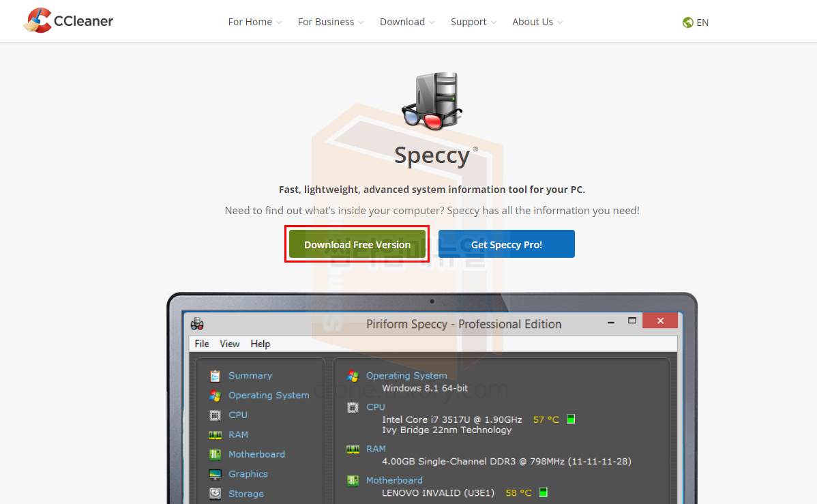
Task: Select Summary in the Speccy sidebar
Action: [250, 375]
